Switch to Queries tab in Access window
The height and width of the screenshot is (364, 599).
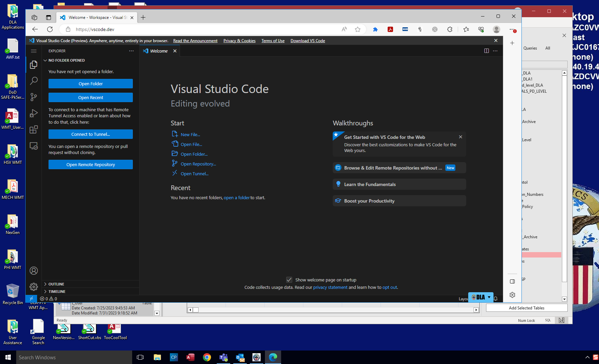pos(530,48)
